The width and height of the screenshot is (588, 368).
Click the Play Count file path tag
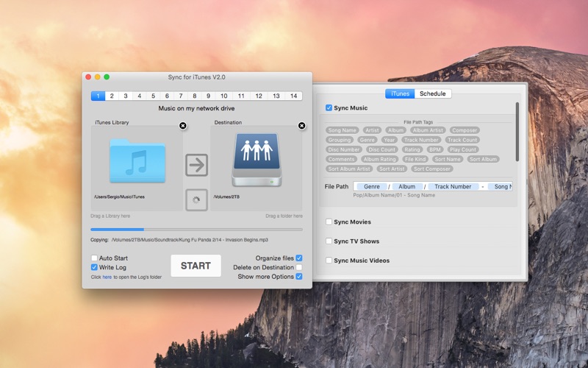pyautogui.click(x=463, y=149)
